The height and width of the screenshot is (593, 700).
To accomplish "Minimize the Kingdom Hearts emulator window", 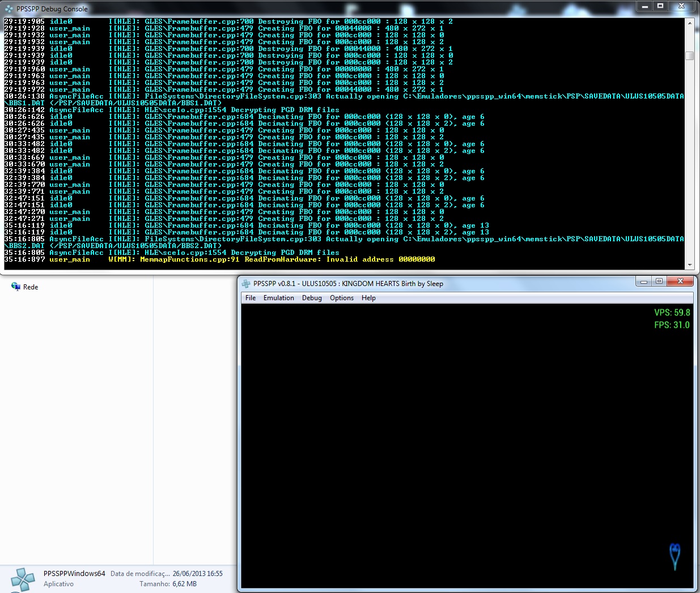I will [644, 281].
